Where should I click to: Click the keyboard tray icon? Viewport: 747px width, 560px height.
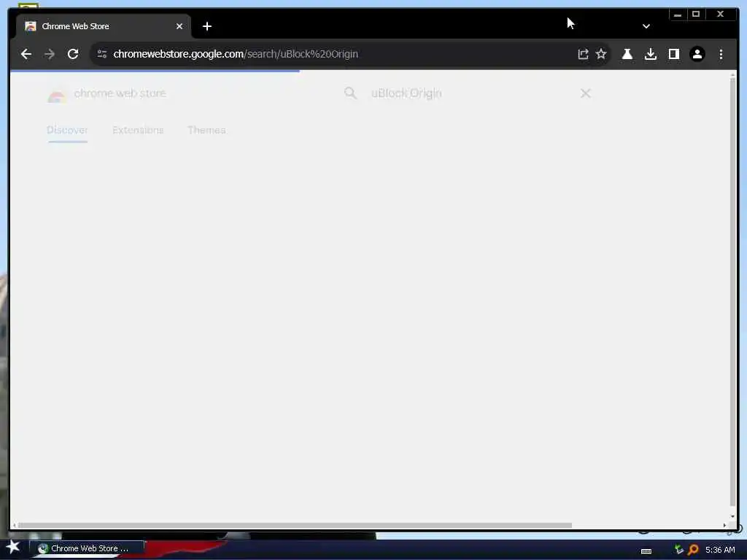[x=646, y=551]
